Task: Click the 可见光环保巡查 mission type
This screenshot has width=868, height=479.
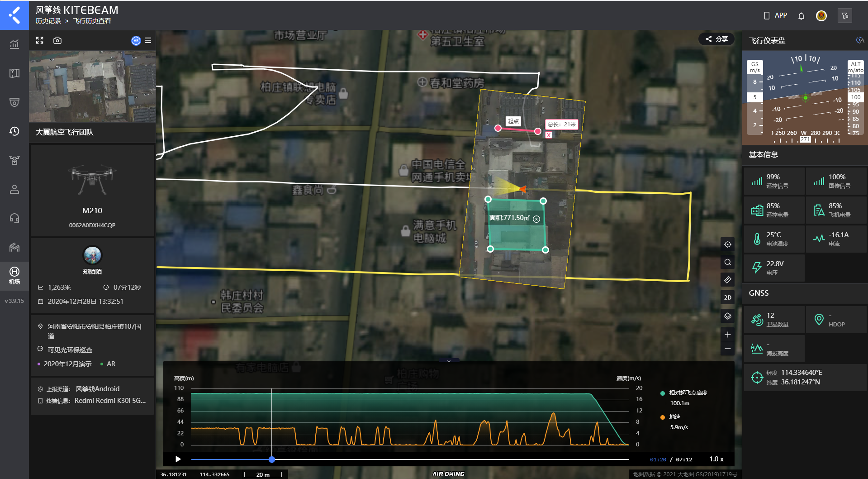Action: click(x=70, y=350)
